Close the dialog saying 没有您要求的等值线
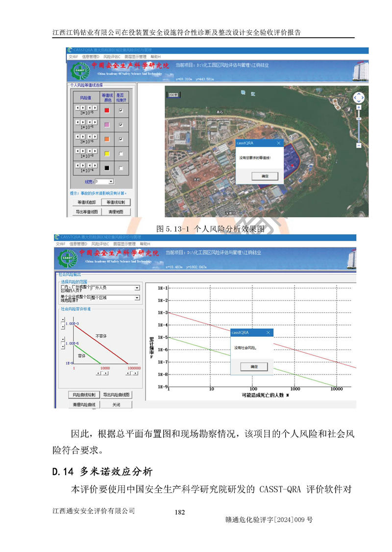Viewport: 392px width, 552px height. pyautogui.click(x=279, y=143)
